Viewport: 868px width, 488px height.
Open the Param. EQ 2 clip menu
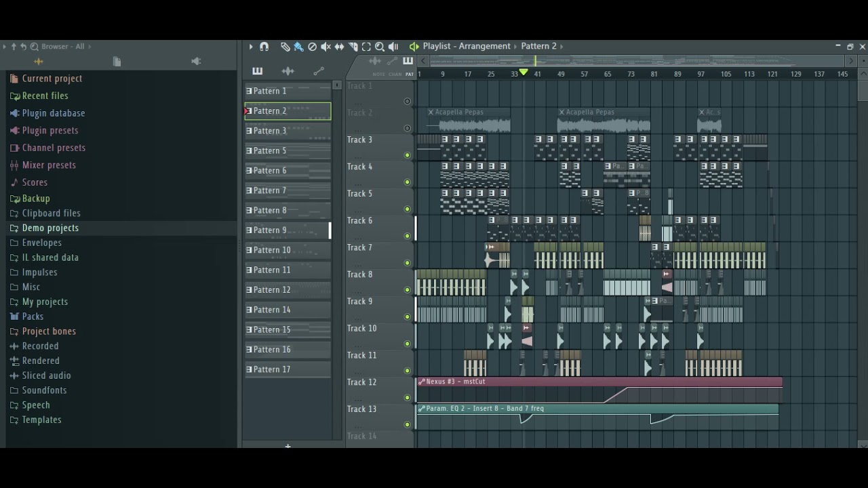click(x=422, y=409)
